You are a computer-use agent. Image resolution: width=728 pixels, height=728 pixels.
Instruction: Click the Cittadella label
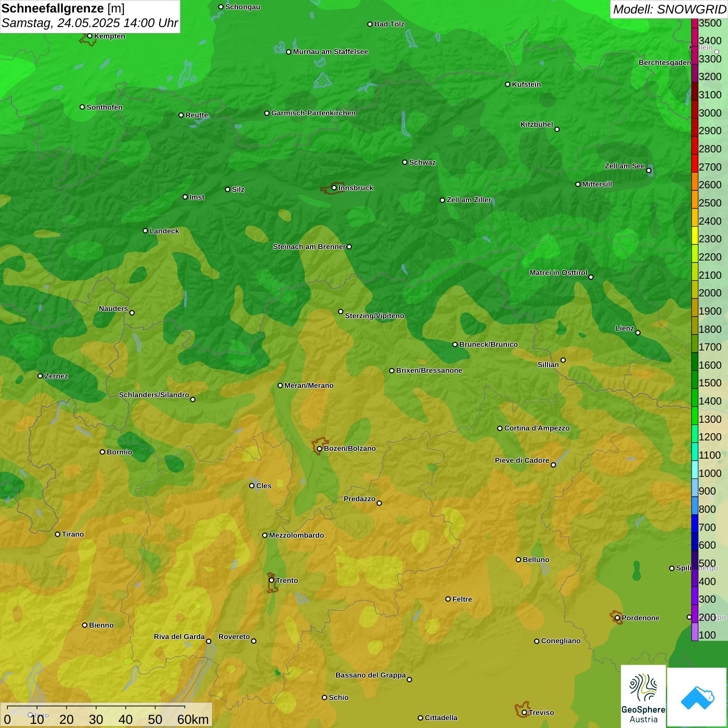tap(441, 718)
